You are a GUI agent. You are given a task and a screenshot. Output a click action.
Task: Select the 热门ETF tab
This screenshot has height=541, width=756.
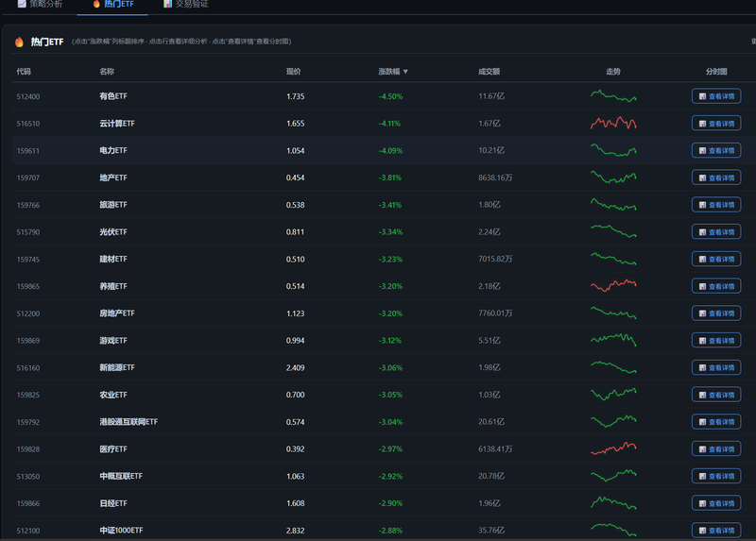pos(112,4)
